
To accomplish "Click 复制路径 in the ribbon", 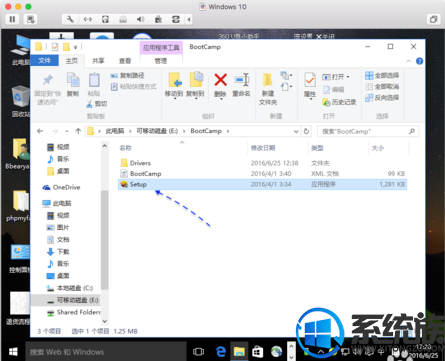I will 128,76.
